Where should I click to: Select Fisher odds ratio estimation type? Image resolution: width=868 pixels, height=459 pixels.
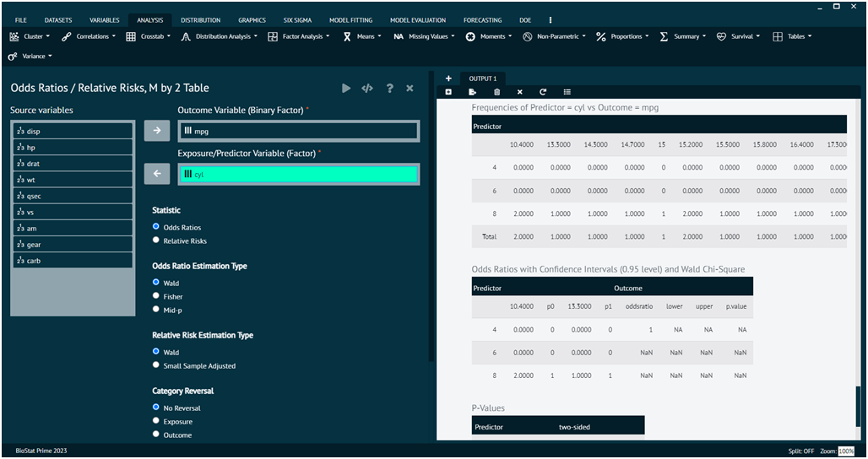pos(156,296)
